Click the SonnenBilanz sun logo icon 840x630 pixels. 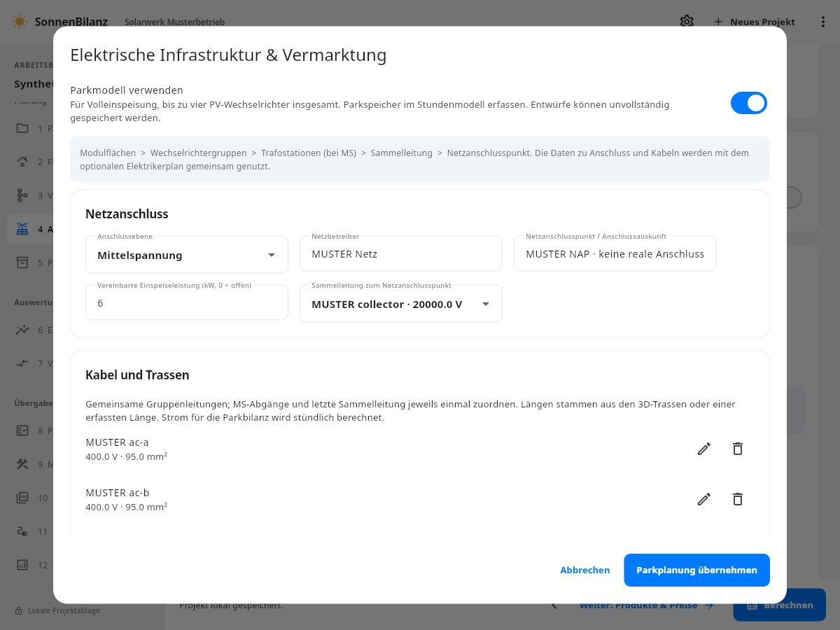(20, 21)
